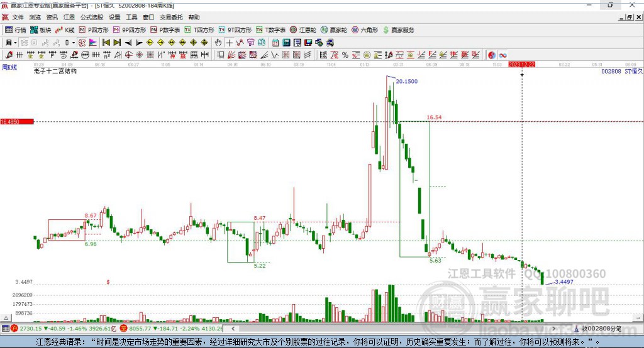This screenshot has width=644, height=348.
Task: Click the horizontal scrollbar left arrow
Action: click(x=233, y=329)
